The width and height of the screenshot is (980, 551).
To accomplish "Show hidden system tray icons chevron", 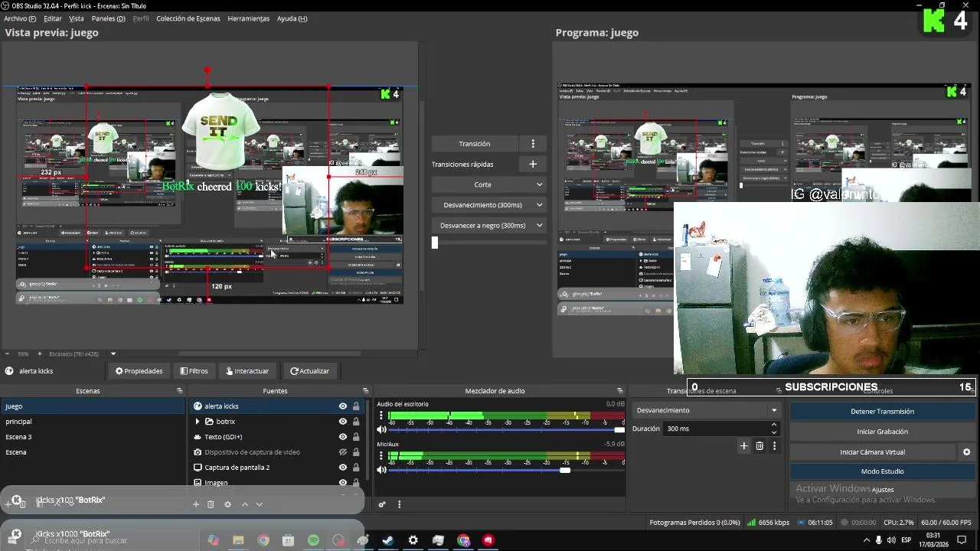I will [867, 540].
